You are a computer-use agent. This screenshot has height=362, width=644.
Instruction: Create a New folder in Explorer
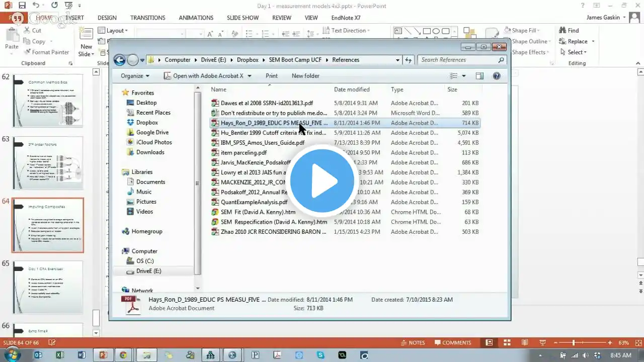(x=305, y=76)
